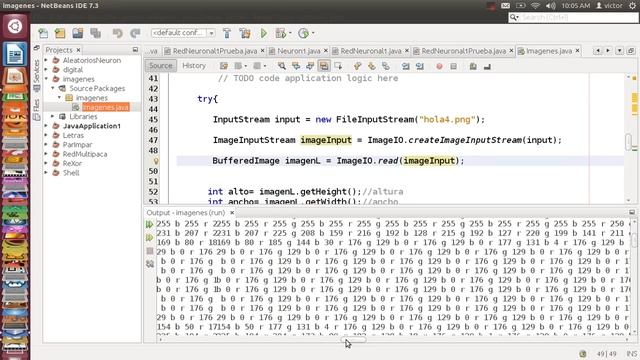Click the output horizontal scrollbar thumb

coord(353,340)
